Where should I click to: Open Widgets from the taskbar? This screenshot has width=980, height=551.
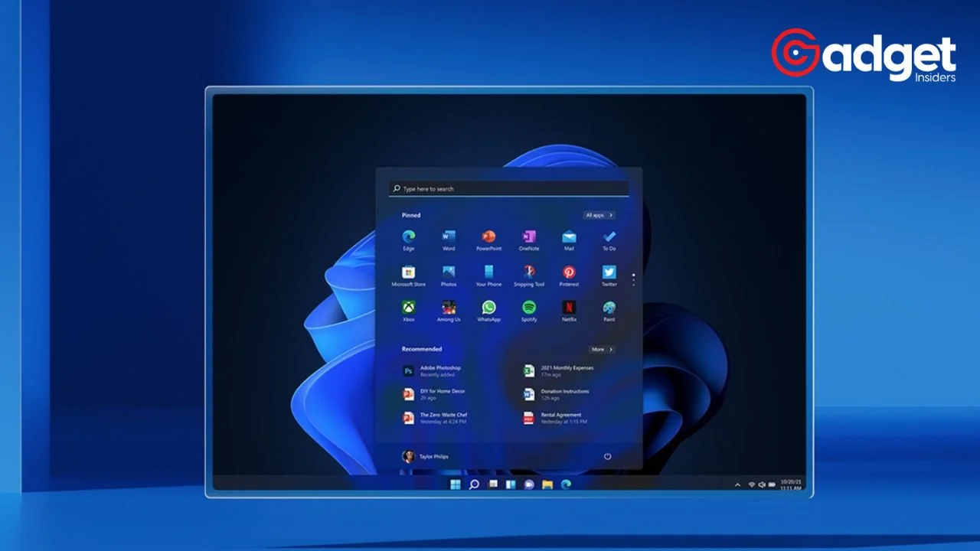[511, 484]
